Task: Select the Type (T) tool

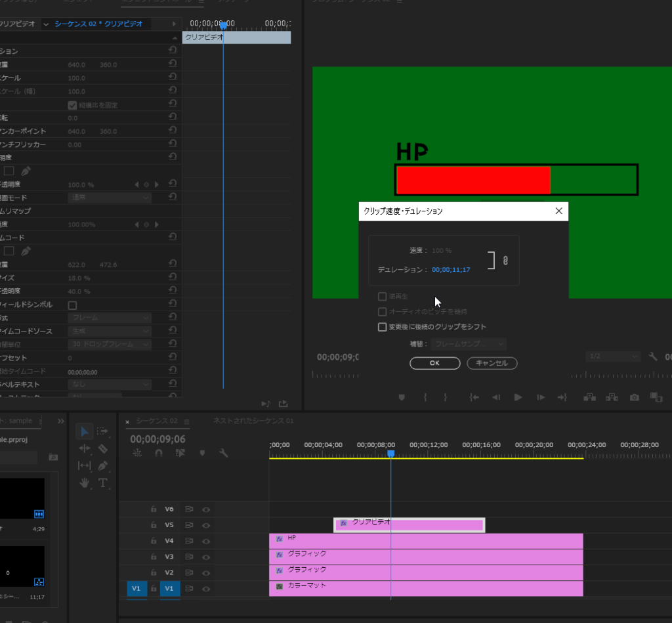Action: [x=103, y=483]
